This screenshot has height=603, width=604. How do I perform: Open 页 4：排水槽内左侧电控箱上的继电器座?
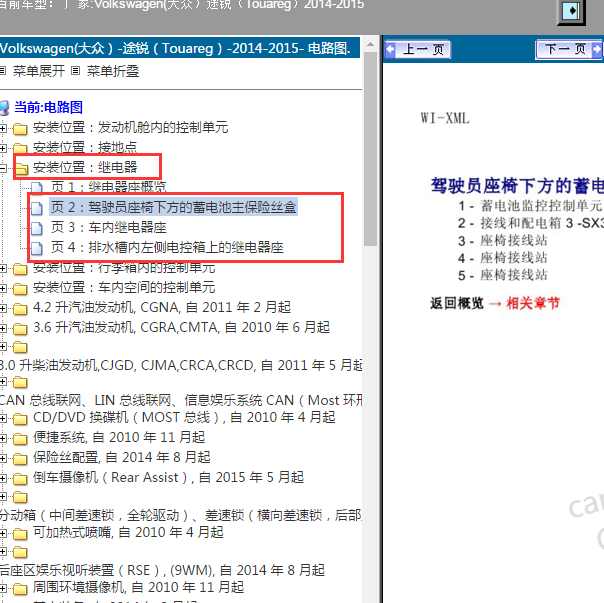pyautogui.click(x=167, y=247)
